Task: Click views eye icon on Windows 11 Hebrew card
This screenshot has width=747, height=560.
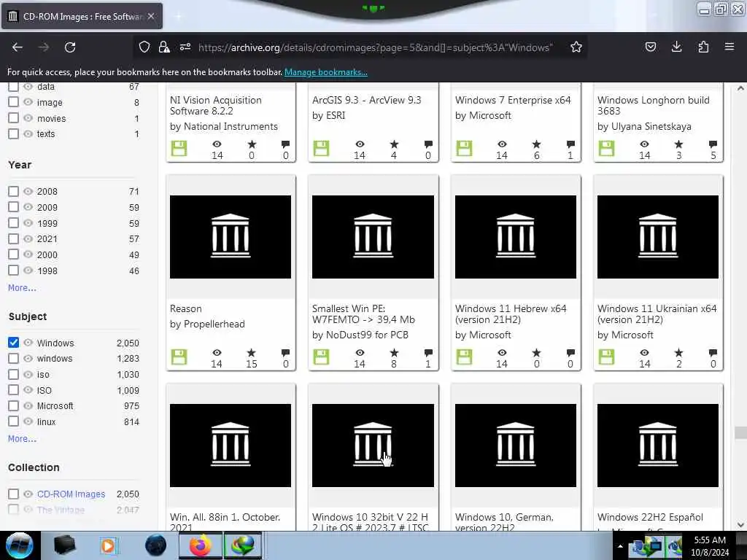Action: pyautogui.click(x=502, y=353)
